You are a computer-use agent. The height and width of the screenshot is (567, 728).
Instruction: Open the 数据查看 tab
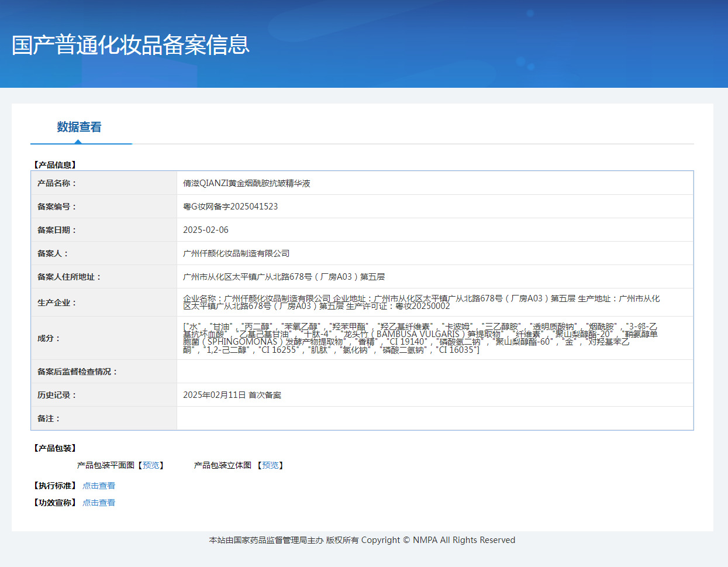tap(79, 127)
